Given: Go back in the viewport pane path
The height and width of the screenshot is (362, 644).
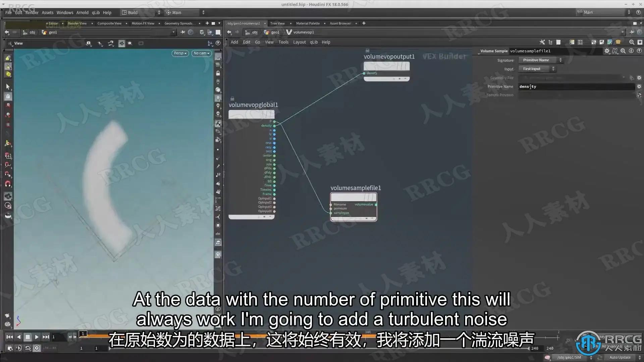Looking at the screenshot, I should [x=7, y=32].
